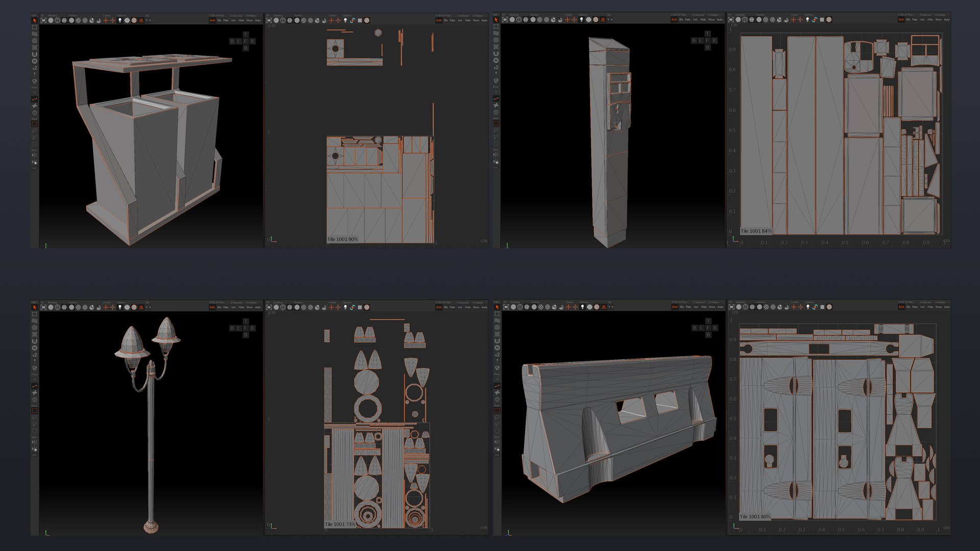Open Up axis Y dropdown in trash bin 3D view
Image resolution: width=980 pixels, height=551 pixels.
(x=149, y=20)
